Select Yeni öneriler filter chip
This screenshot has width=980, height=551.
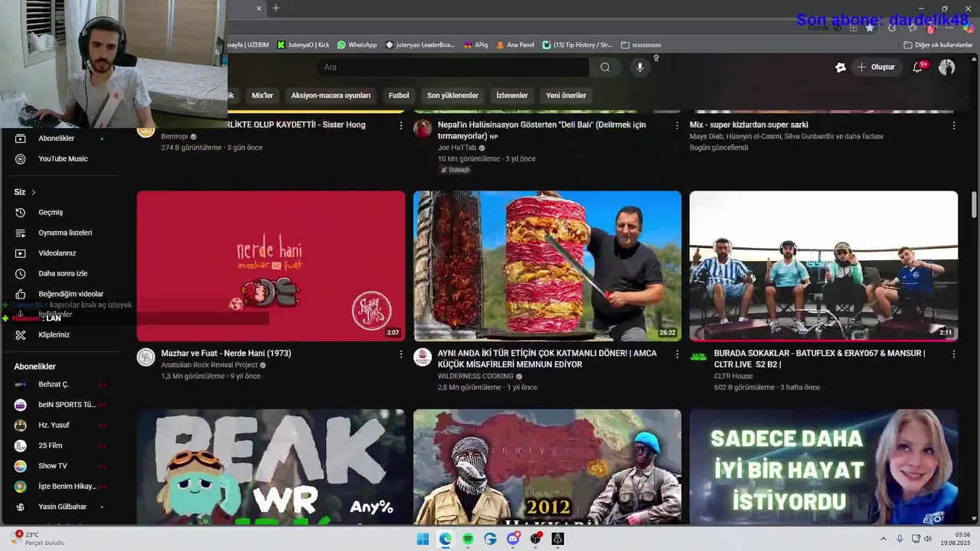(566, 96)
